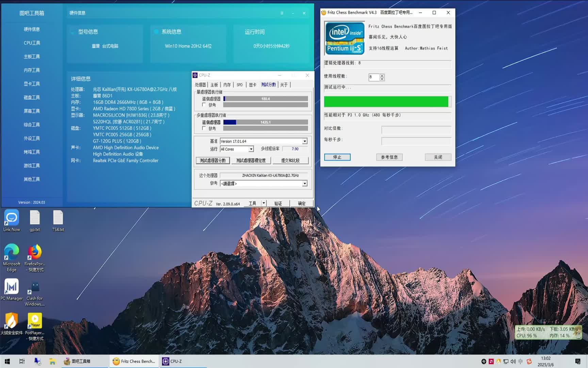Increase the thread count with the spinner
Screen dimensions: 588x368
[382, 75]
